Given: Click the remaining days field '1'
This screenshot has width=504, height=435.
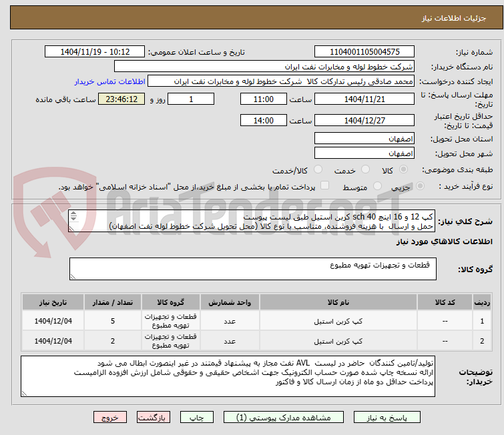Looking at the screenshot, I should click(191, 99).
